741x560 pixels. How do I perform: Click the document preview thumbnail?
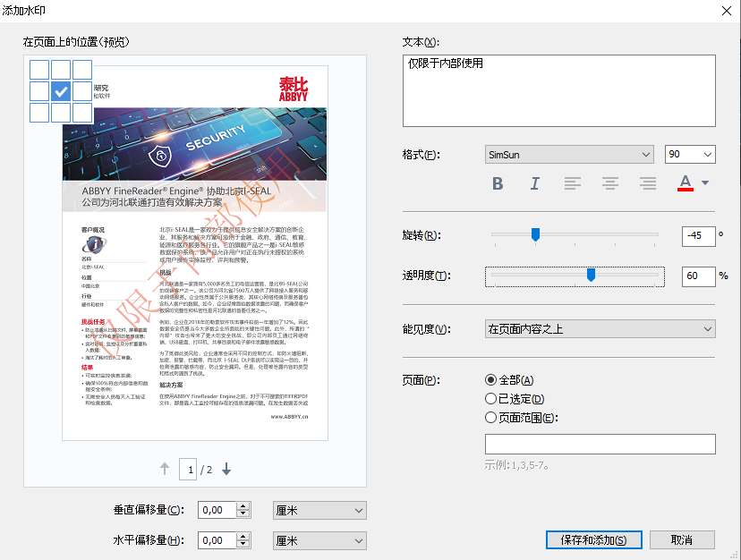coord(195,253)
